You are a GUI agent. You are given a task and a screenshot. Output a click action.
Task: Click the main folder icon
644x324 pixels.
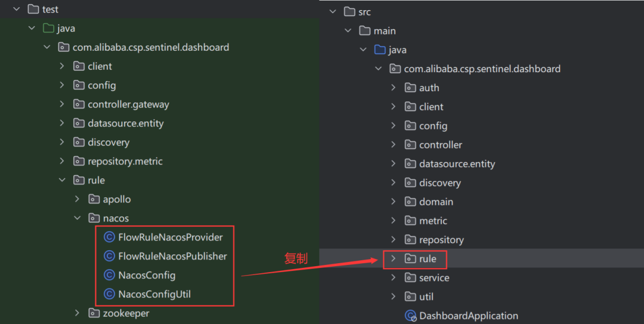tap(365, 31)
